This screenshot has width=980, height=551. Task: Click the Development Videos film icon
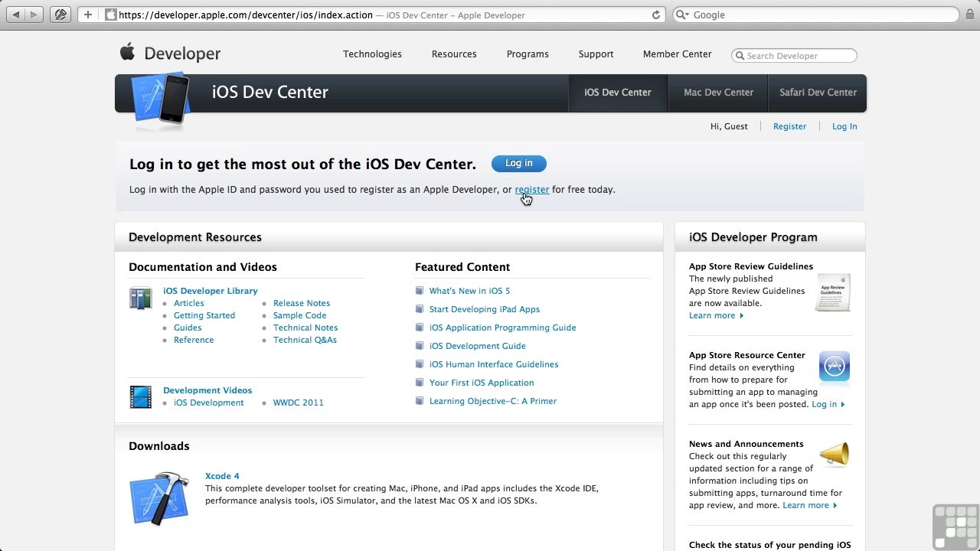tap(140, 396)
